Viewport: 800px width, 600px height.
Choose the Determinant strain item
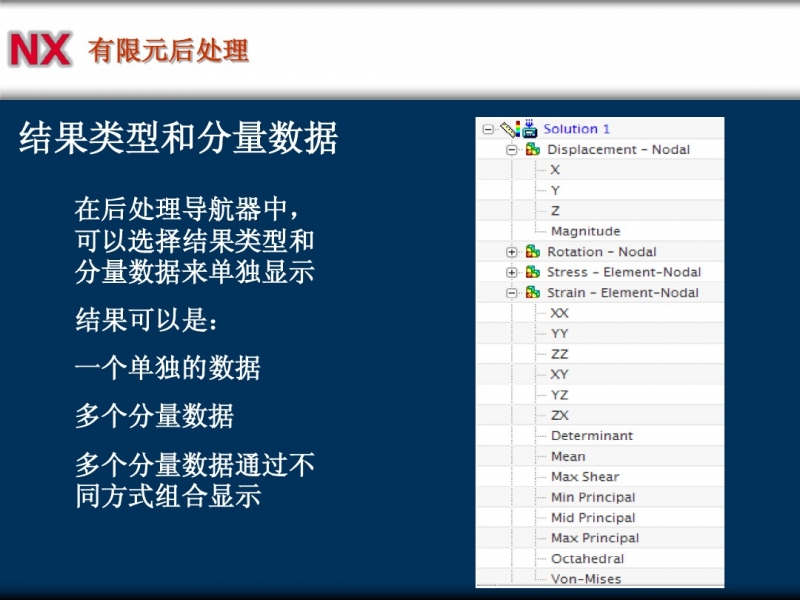[x=591, y=436]
